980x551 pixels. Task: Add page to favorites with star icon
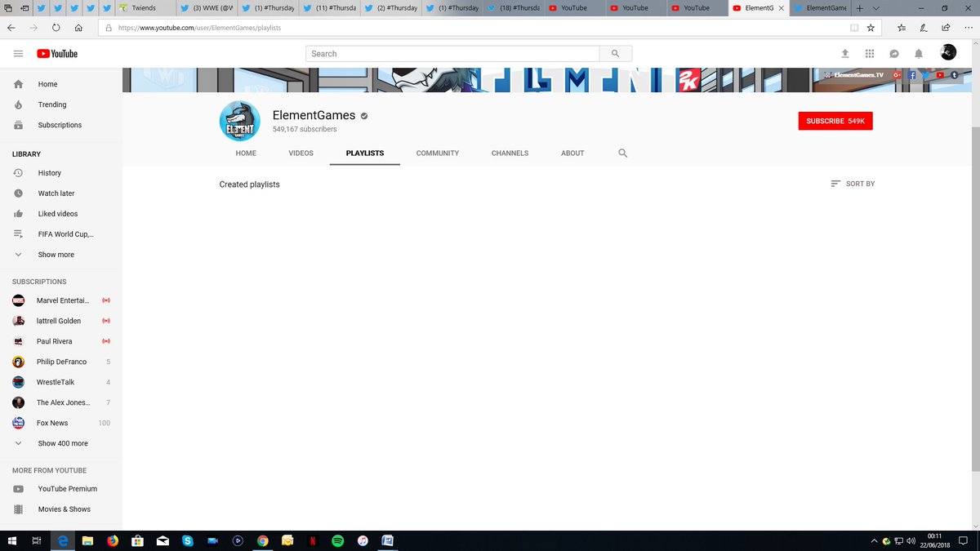click(871, 27)
